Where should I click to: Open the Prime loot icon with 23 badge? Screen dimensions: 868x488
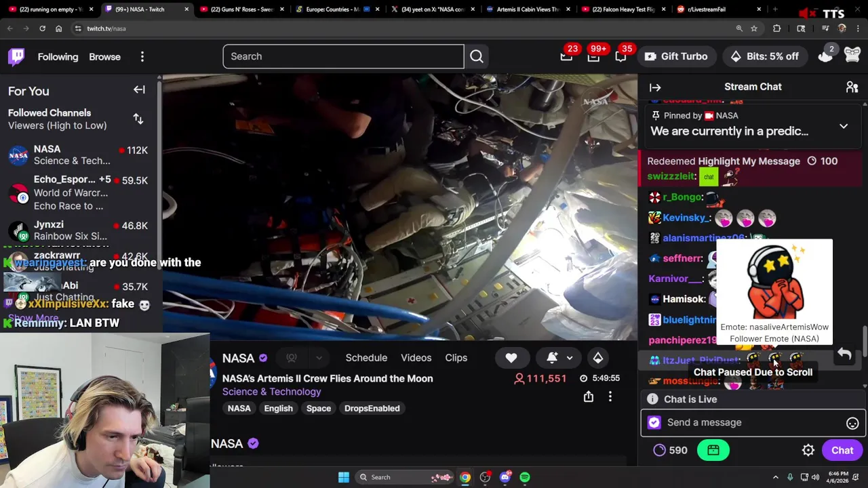point(566,56)
